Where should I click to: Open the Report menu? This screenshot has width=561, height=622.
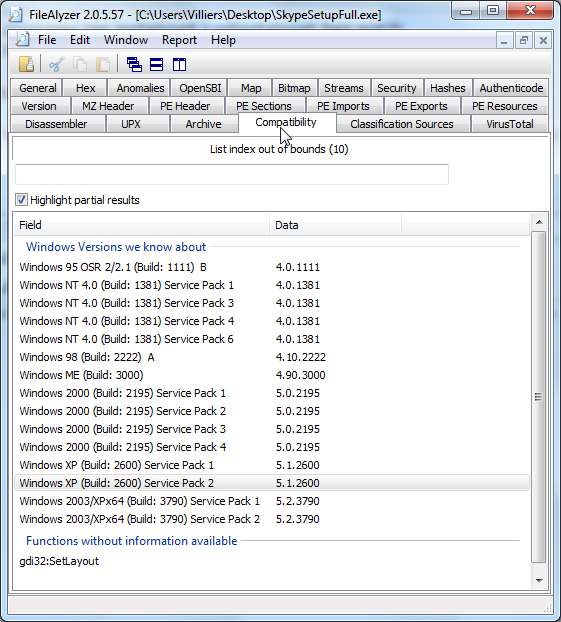(179, 40)
